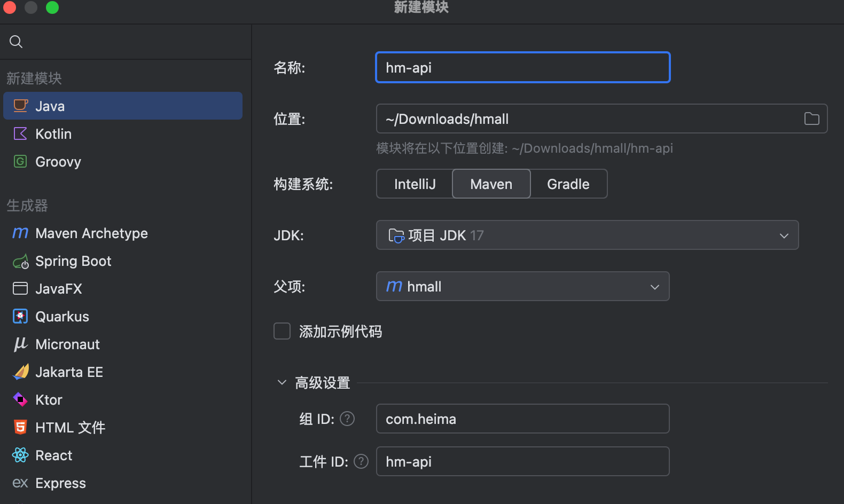Click the 位置 path field
844x504 pixels.
pos(602,119)
